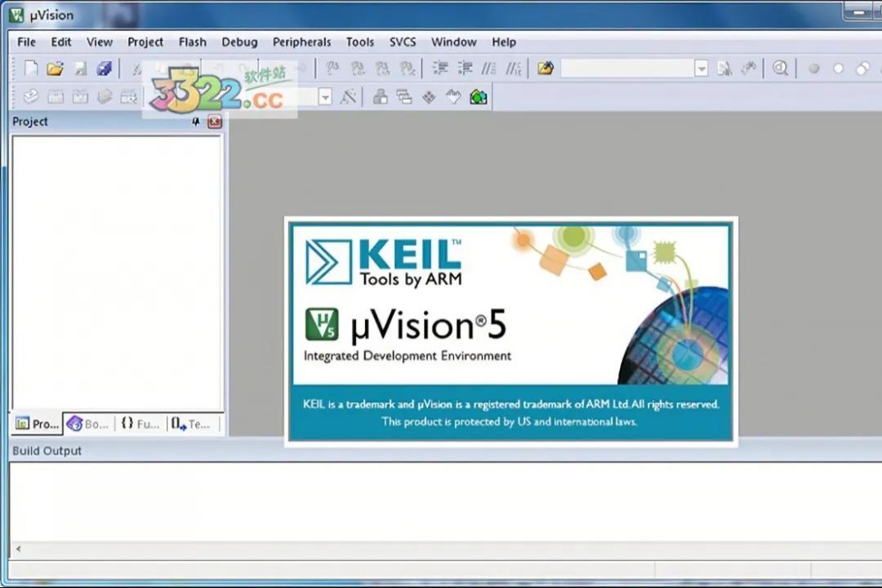Switch to the Books tab
This screenshot has width=882, height=588.
(x=88, y=424)
